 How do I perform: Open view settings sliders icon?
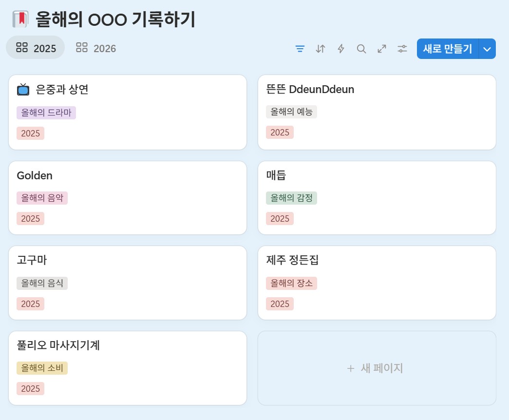[x=402, y=49]
